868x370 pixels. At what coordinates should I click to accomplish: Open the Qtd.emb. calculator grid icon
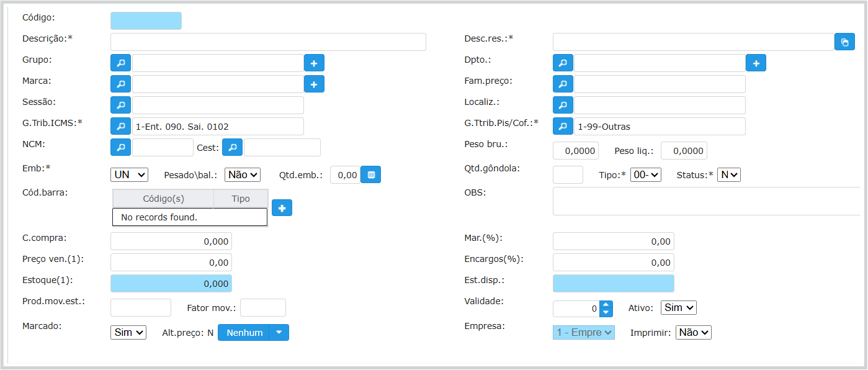click(371, 175)
